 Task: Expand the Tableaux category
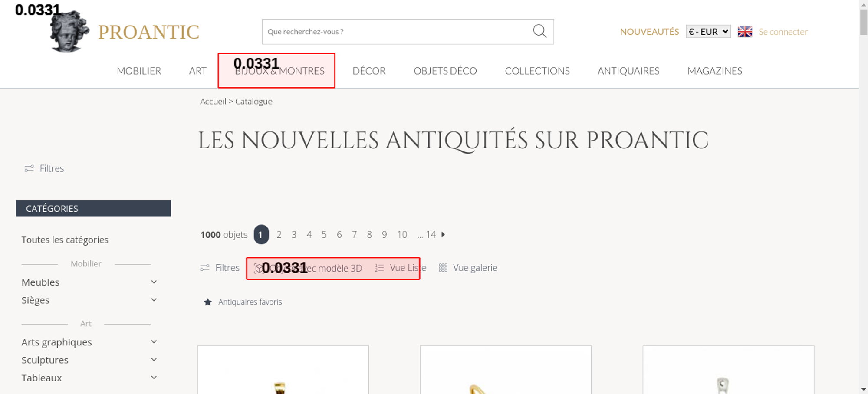[x=154, y=378]
